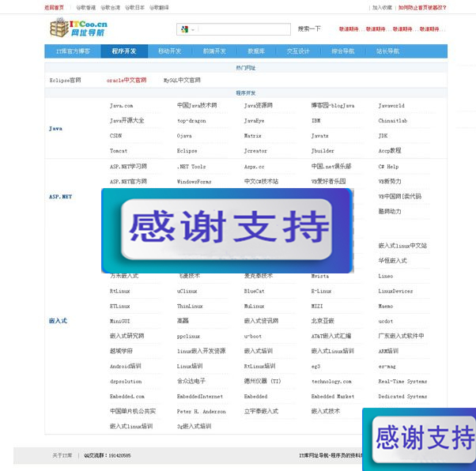Open the 谷歌台湾 link
This screenshot has width=476, height=471.
tap(110, 8)
